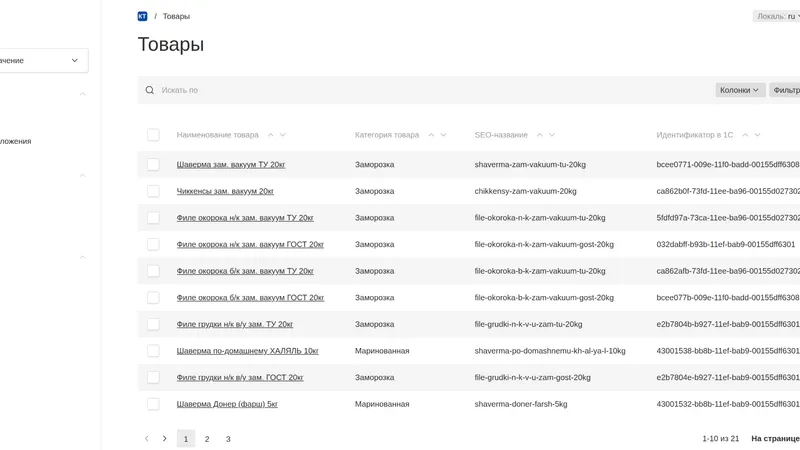Go to next page arrow

164,438
